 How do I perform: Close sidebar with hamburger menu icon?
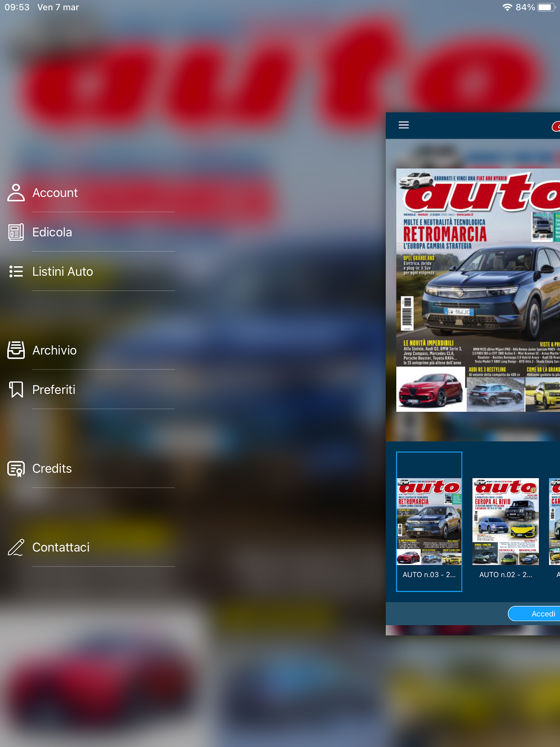click(x=404, y=125)
